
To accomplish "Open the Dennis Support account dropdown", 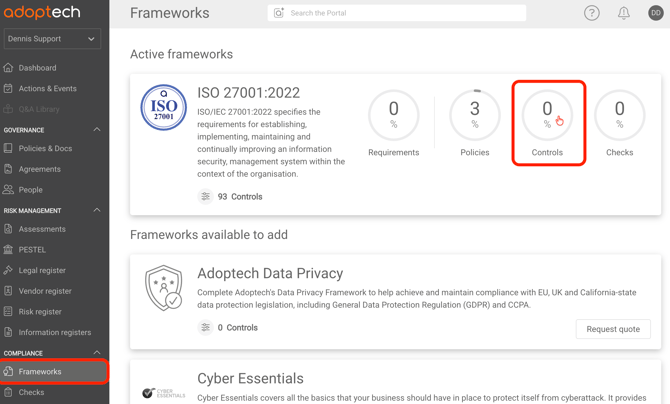I will click(x=52, y=39).
